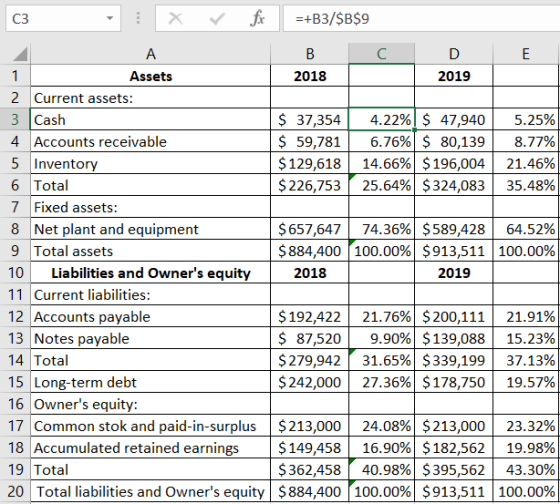
Task: Click the formula bar containing =+B3/$B$9
Action: [x=421, y=18]
